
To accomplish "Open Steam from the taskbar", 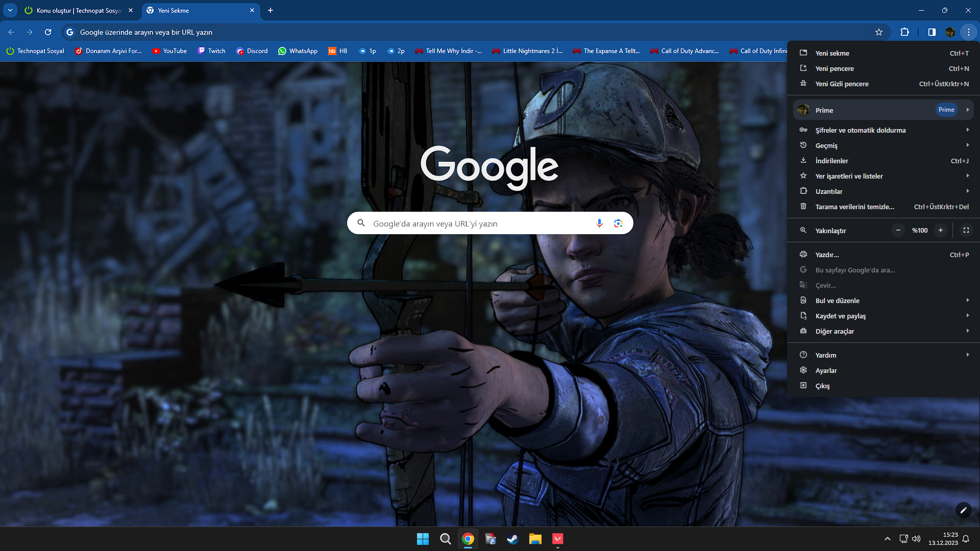I will pos(512,539).
